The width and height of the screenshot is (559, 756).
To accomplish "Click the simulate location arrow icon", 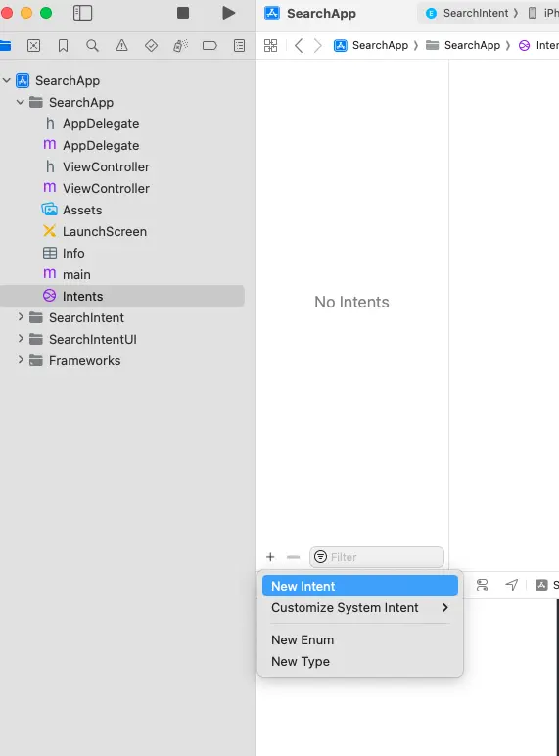I will click(x=512, y=585).
